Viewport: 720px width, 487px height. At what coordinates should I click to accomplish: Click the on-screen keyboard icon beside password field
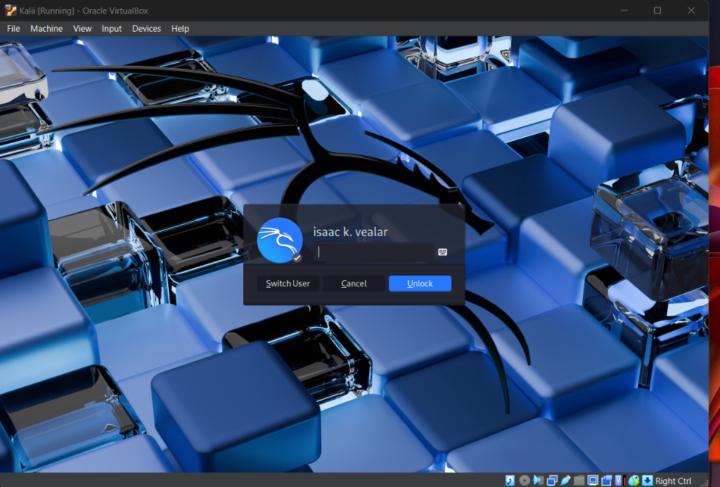[x=442, y=252]
